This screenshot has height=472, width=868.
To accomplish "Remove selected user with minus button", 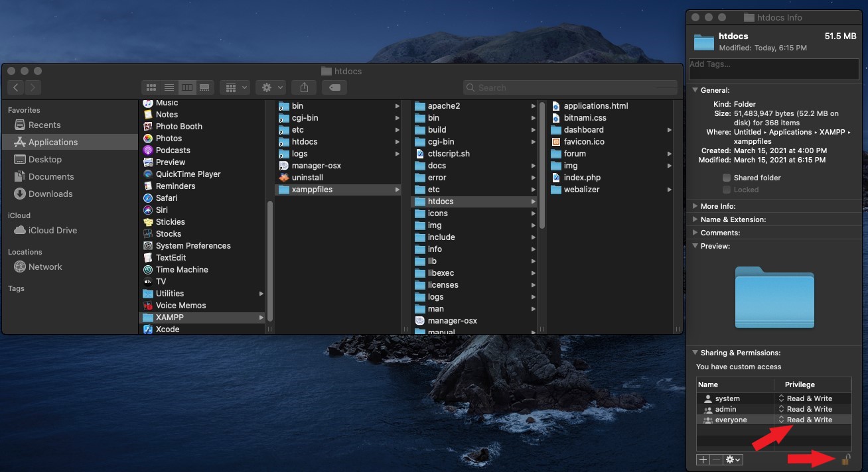I will pyautogui.click(x=717, y=459).
